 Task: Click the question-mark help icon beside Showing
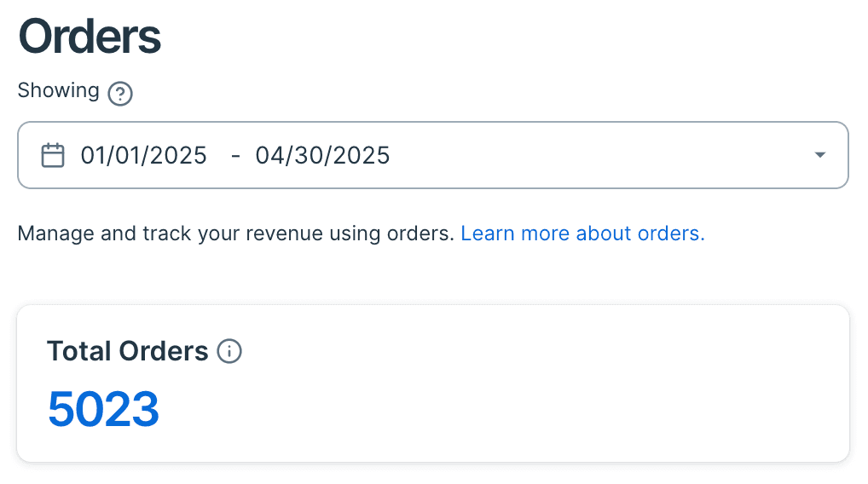pyautogui.click(x=120, y=94)
